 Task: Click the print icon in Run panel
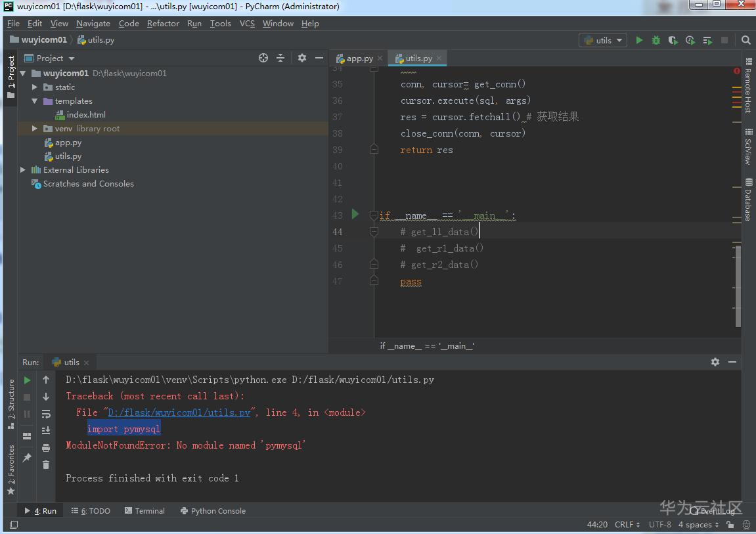46,448
